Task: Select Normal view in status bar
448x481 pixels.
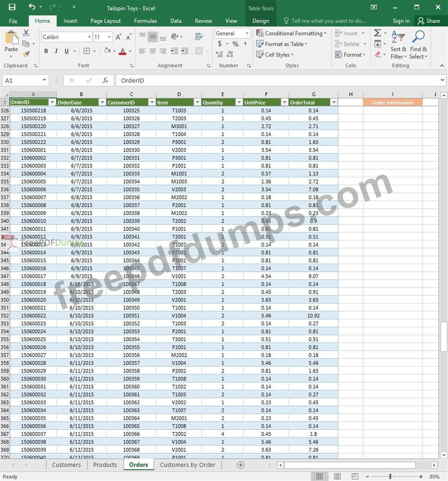Action: click(319, 476)
